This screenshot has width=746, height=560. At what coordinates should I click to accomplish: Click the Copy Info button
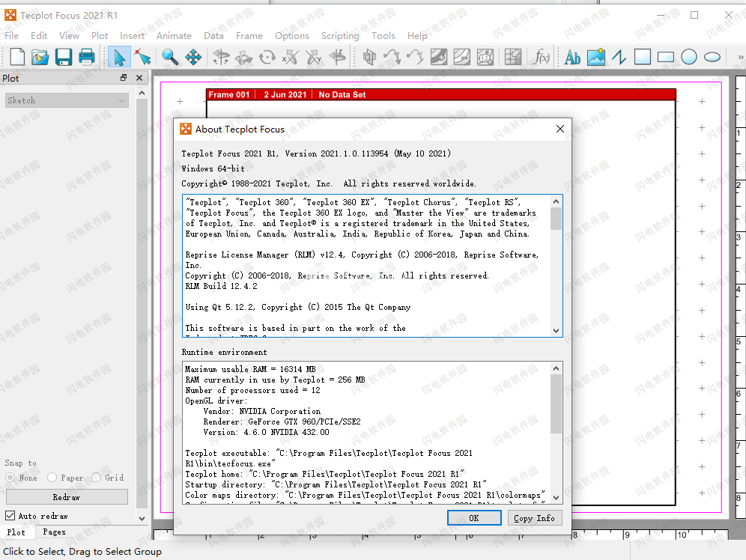click(x=534, y=517)
